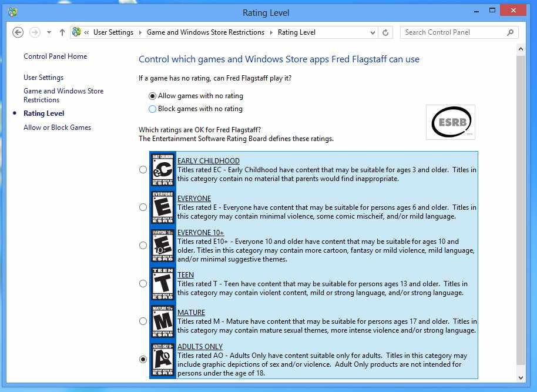Open Allow or Block Games link
537x392 pixels.
(x=57, y=128)
